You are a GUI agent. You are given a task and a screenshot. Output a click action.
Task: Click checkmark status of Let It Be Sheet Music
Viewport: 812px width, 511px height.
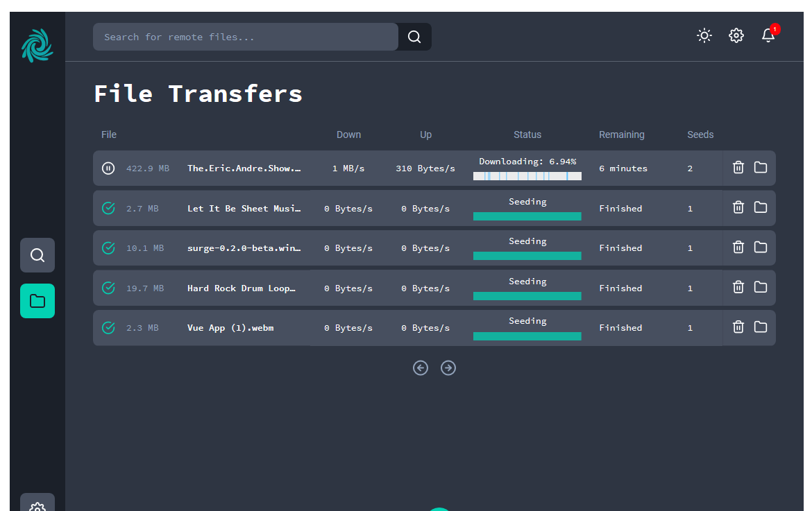[108, 208]
